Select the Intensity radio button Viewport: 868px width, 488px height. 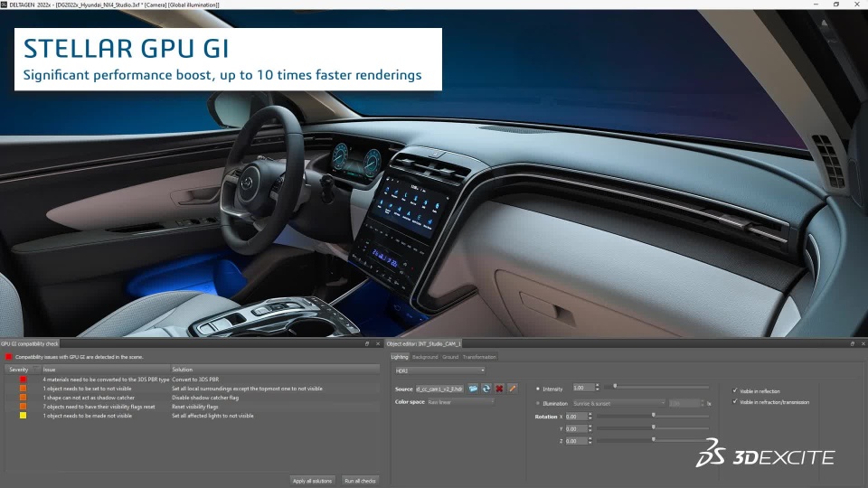pyautogui.click(x=537, y=389)
